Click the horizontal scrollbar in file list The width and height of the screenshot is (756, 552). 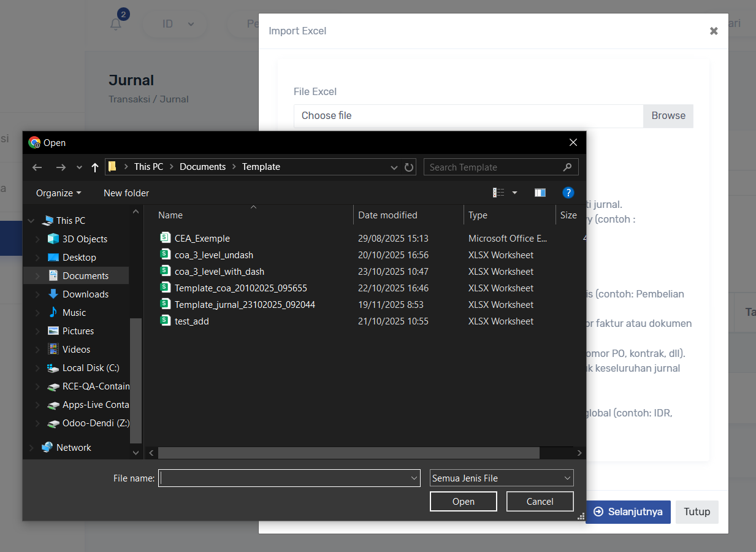(x=348, y=453)
